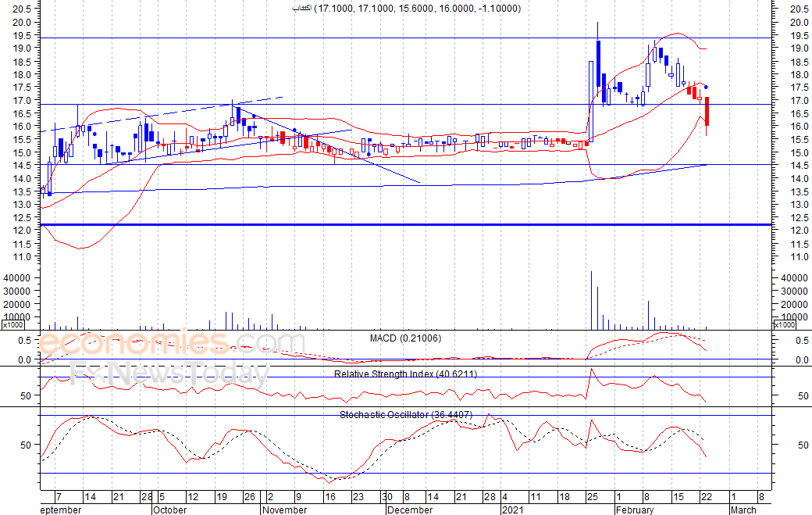
Task: Click date label 26 under October
Action: (250, 497)
